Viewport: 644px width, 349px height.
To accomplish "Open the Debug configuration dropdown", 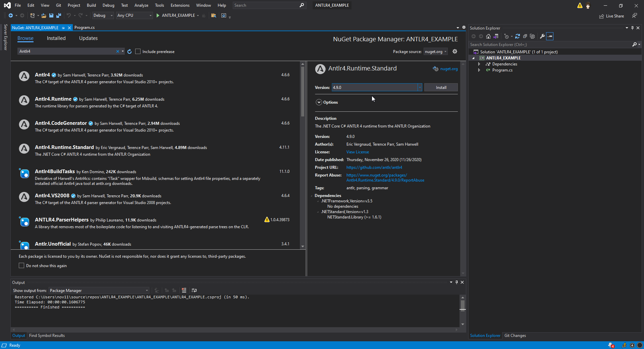I will tap(103, 15).
